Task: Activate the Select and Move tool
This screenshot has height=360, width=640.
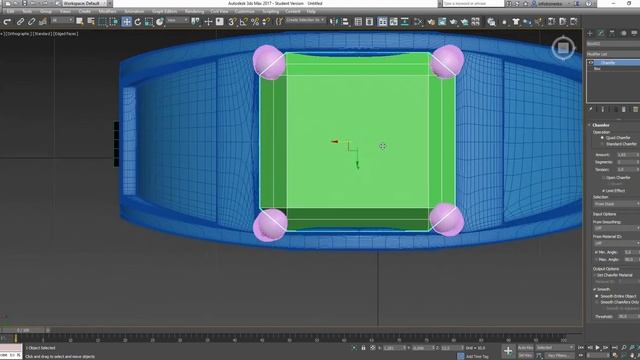Action: click(126, 22)
